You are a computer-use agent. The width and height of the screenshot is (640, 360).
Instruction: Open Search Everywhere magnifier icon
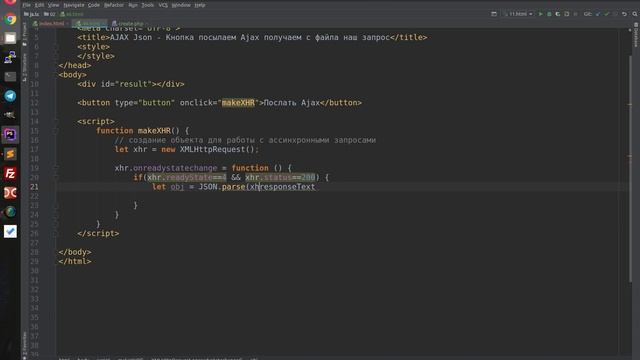(635, 14)
